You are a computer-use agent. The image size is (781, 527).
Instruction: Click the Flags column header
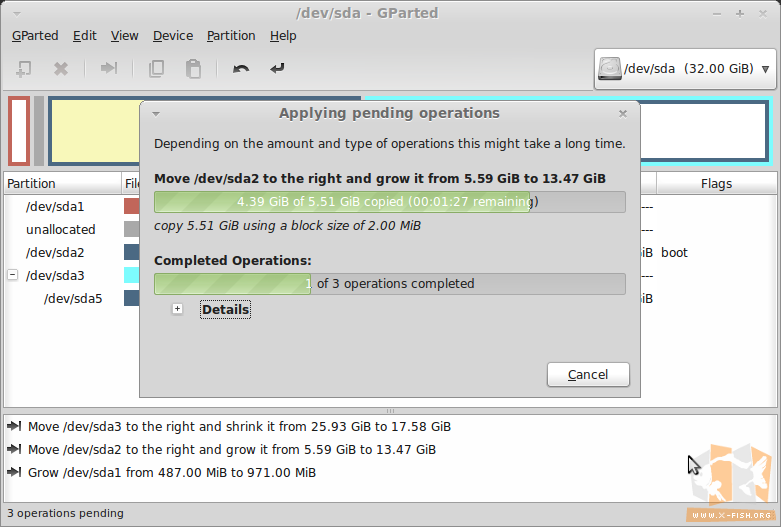pos(716,183)
